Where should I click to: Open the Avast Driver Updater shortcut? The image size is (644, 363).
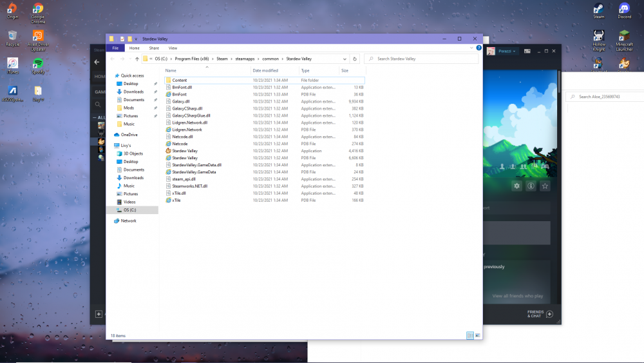(38, 41)
